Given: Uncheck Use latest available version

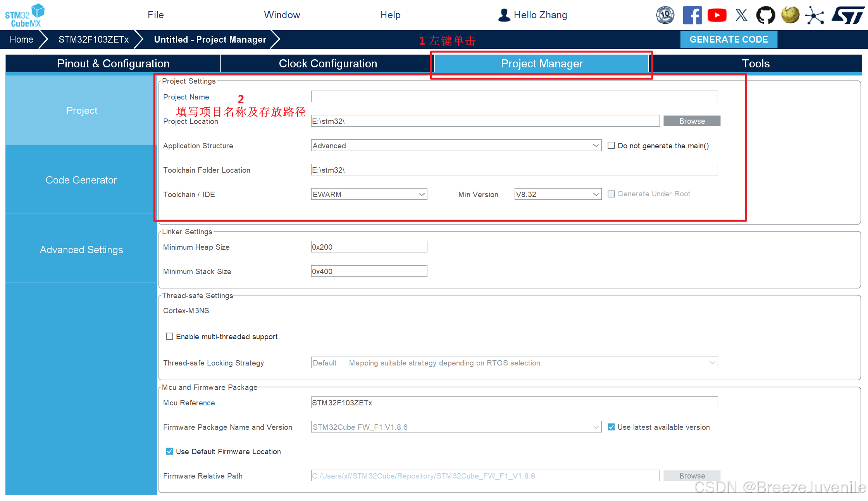Looking at the screenshot, I should (611, 427).
